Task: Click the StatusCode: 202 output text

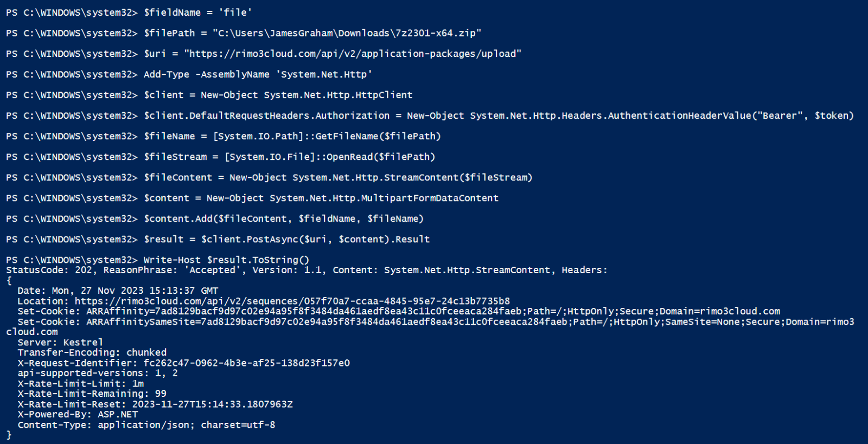Action: (x=49, y=270)
